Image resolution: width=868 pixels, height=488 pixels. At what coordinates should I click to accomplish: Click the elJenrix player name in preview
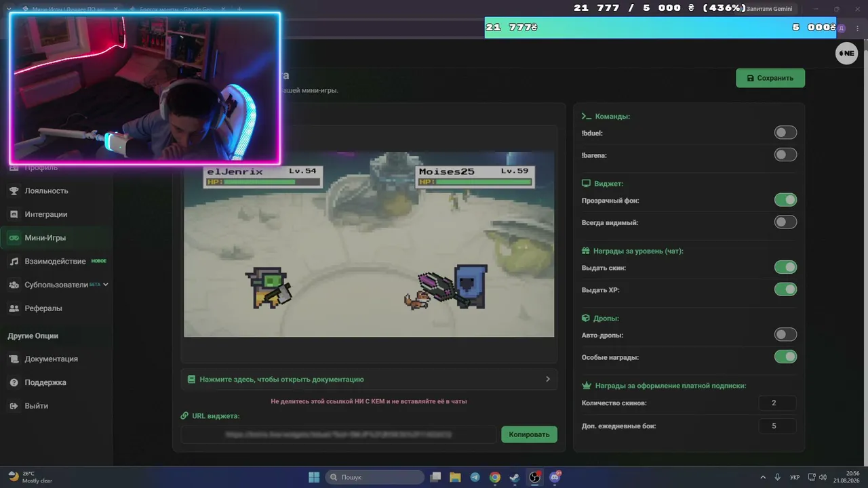[x=235, y=172]
